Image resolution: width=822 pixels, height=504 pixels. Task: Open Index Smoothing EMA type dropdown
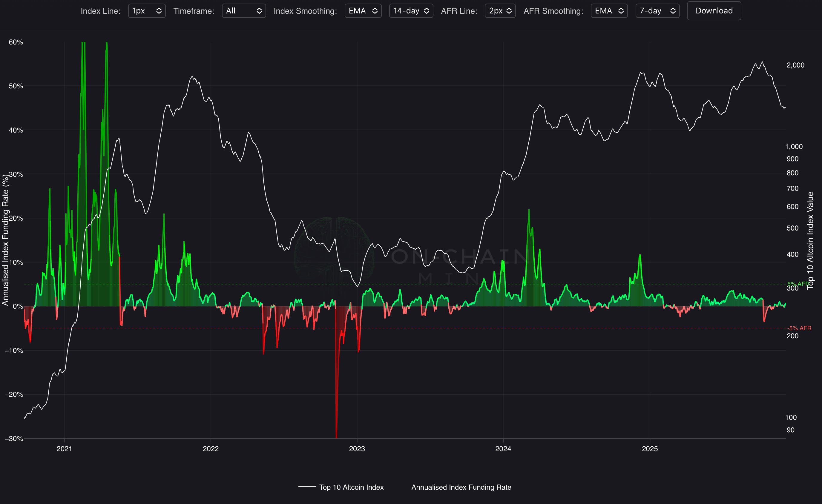click(x=363, y=11)
